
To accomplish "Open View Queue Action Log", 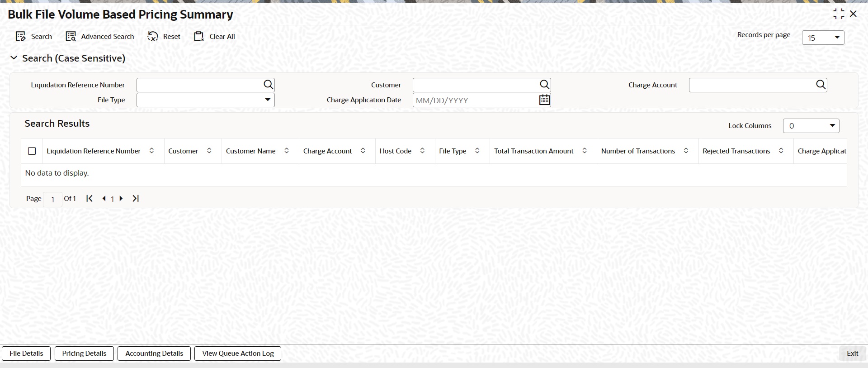I will coord(238,354).
